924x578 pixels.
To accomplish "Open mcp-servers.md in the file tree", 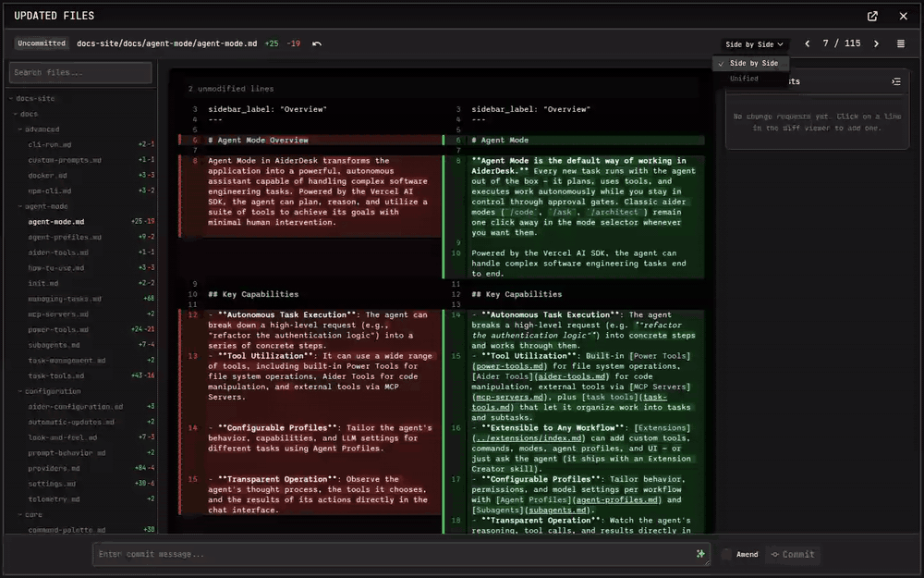I will pyautogui.click(x=57, y=314).
